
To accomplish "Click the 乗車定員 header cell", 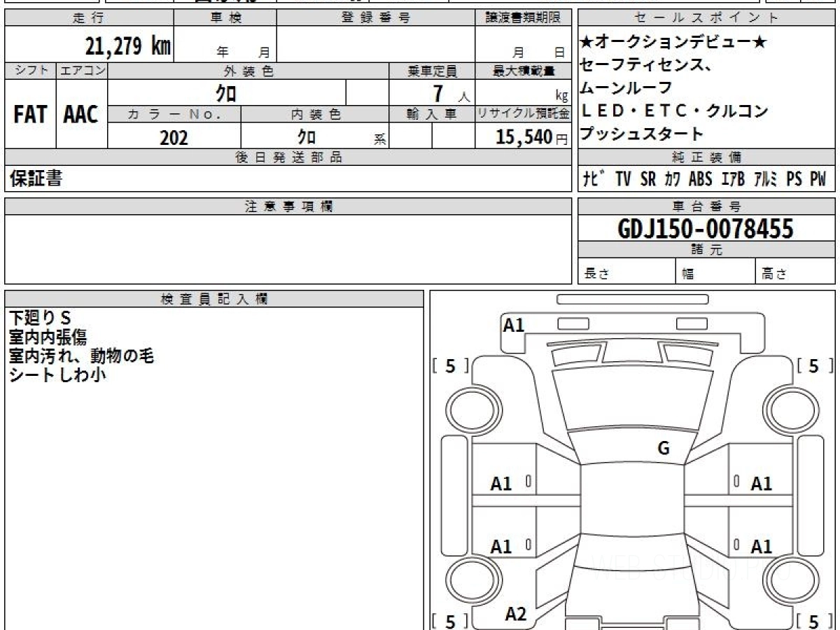I will tap(433, 71).
